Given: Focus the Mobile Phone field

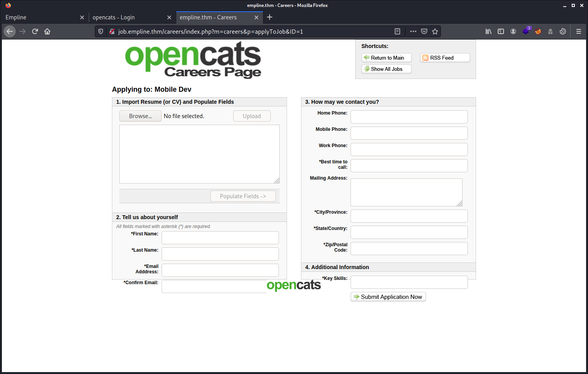Looking at the screenshot, I should [409, 133].
